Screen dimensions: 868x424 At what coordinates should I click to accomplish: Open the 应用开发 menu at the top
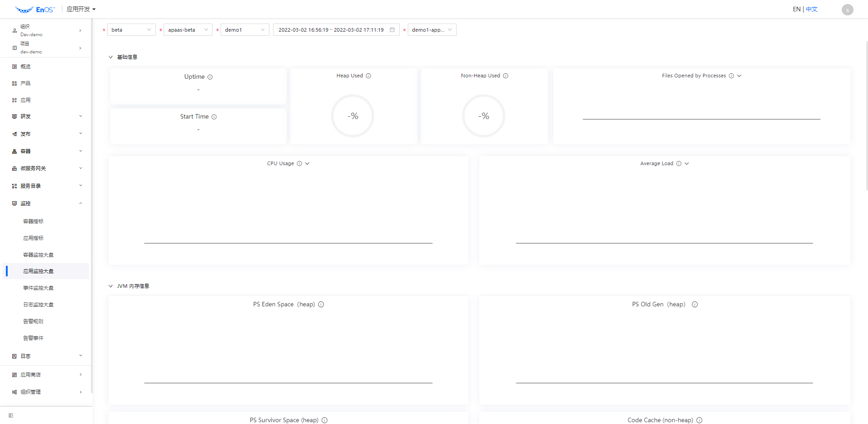81,9
